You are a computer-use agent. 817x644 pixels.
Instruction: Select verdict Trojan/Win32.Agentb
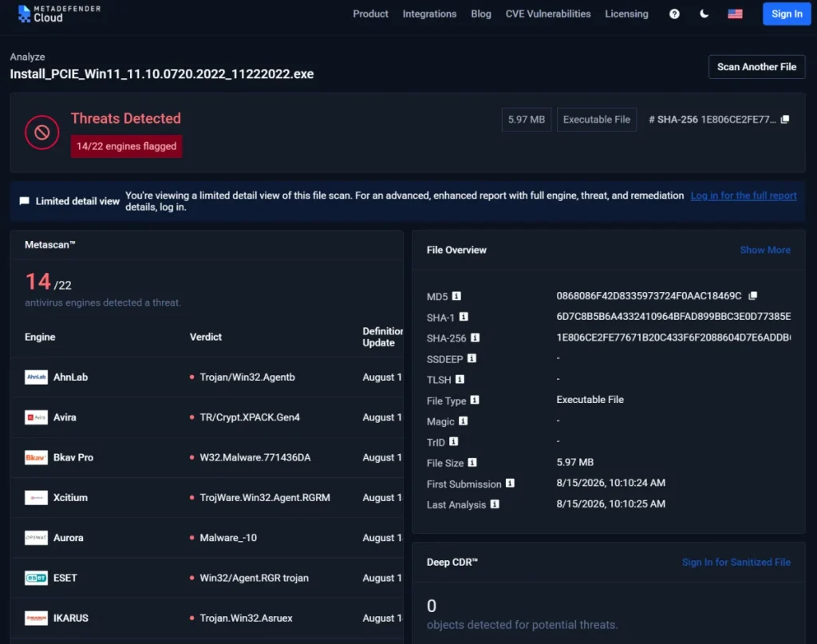(247, 377)
